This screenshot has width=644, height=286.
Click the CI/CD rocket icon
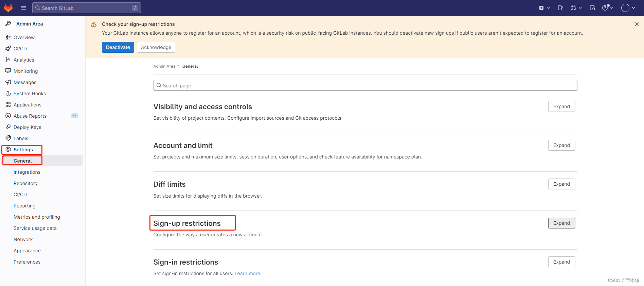tap(8, 48)
